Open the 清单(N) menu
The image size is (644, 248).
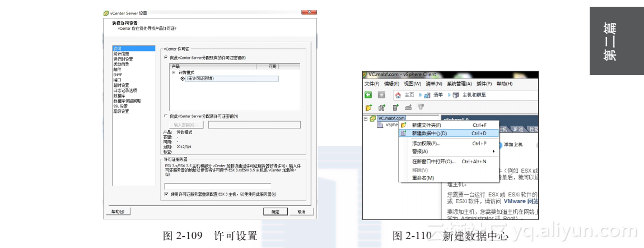click(x=434, y=84)
